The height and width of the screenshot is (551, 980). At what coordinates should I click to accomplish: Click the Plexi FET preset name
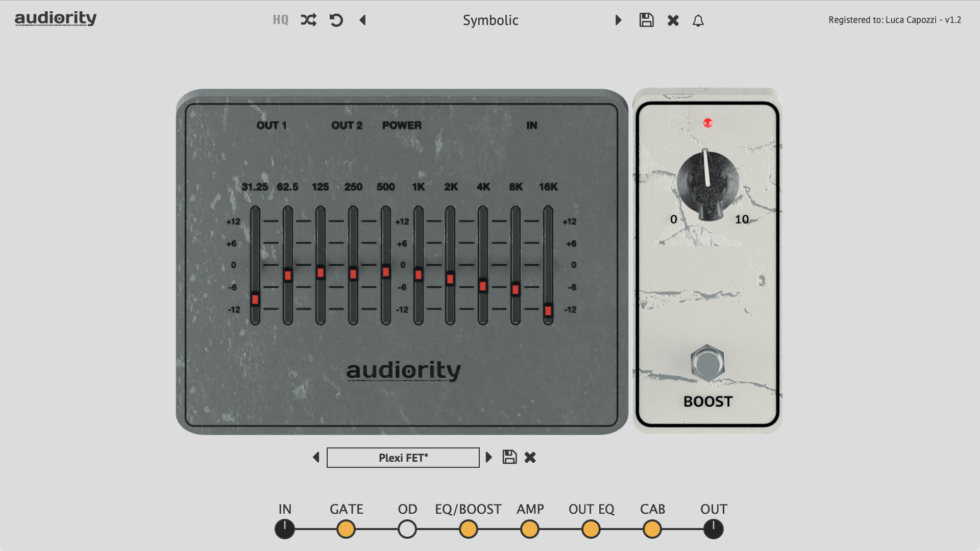402,457
